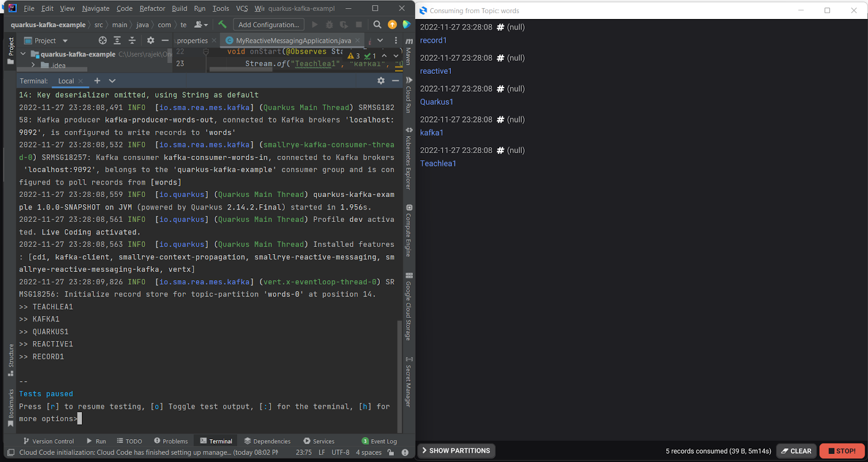Toggle read-only lock icon in status bar

(391, 452)
